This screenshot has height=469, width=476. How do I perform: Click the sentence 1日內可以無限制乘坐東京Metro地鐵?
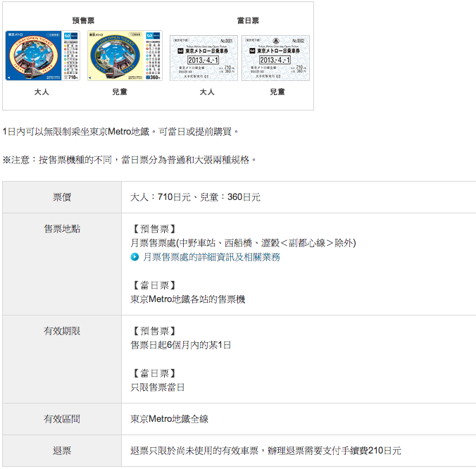(76, 132)
